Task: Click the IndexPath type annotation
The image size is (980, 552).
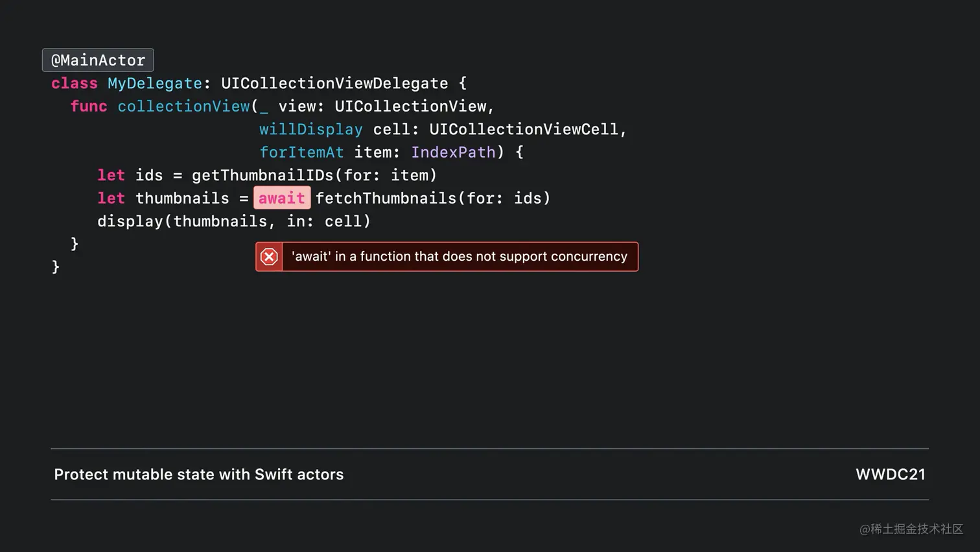Action: [453, 152]
